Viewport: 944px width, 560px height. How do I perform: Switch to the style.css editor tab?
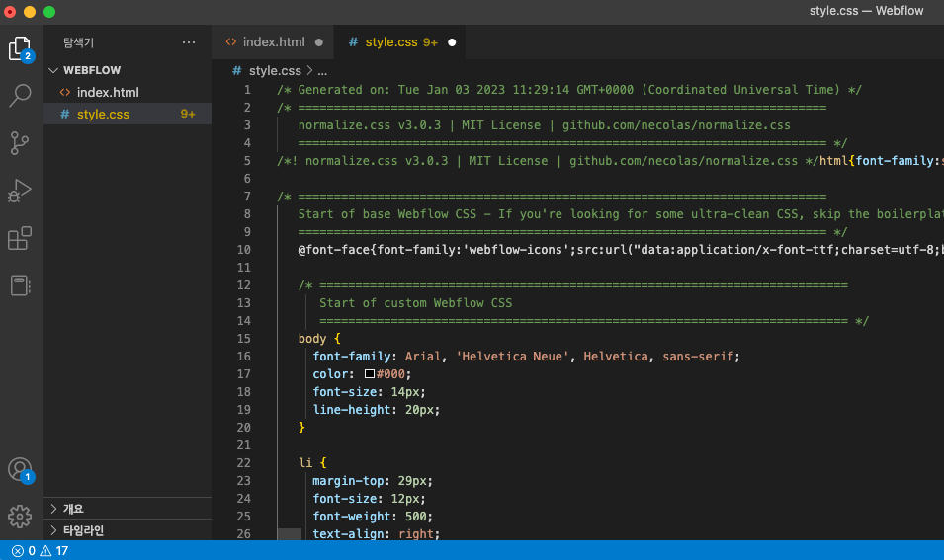[x=399, y=42]
